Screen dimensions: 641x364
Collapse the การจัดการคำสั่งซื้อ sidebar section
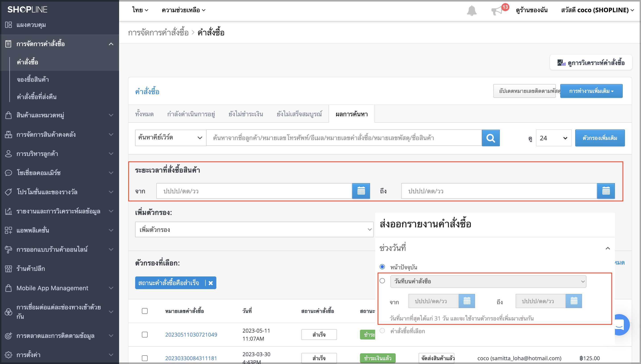[111, 44]
